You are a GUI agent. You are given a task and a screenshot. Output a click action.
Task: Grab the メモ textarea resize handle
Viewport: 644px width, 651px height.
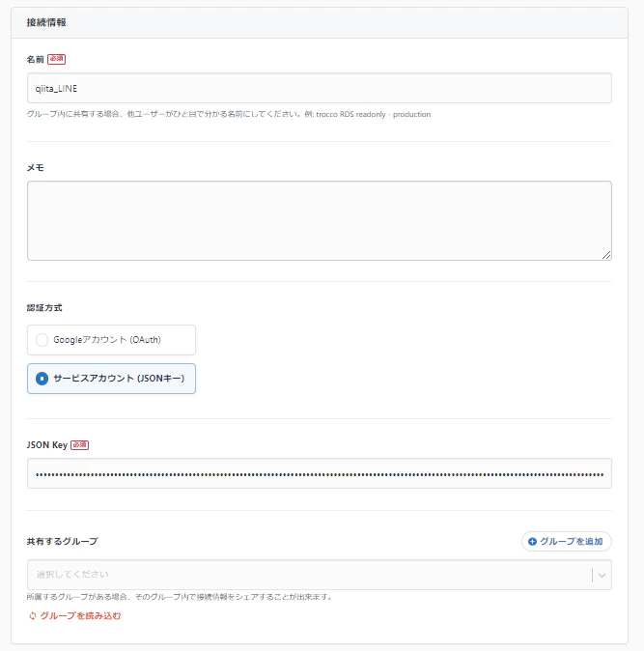pos(606,255)
